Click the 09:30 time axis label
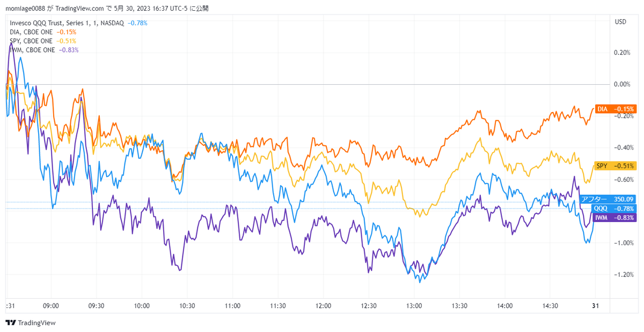 click(x=96, y=306)
